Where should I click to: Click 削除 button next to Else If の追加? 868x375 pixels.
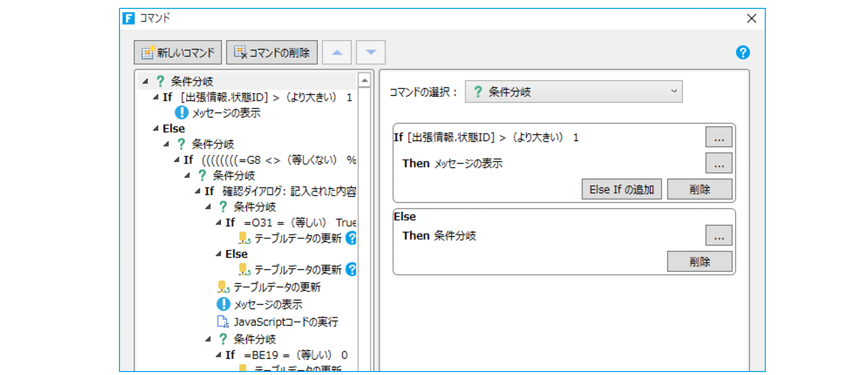click(x=700, y=189)
